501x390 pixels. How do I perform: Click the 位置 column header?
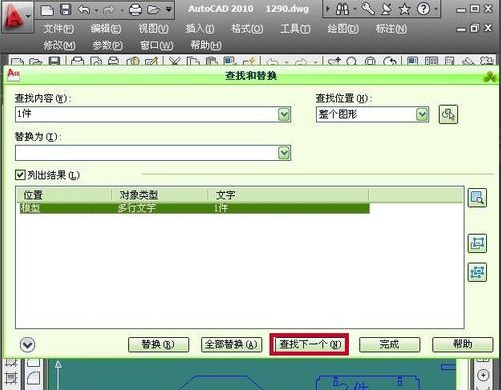(x=64, y=195)
